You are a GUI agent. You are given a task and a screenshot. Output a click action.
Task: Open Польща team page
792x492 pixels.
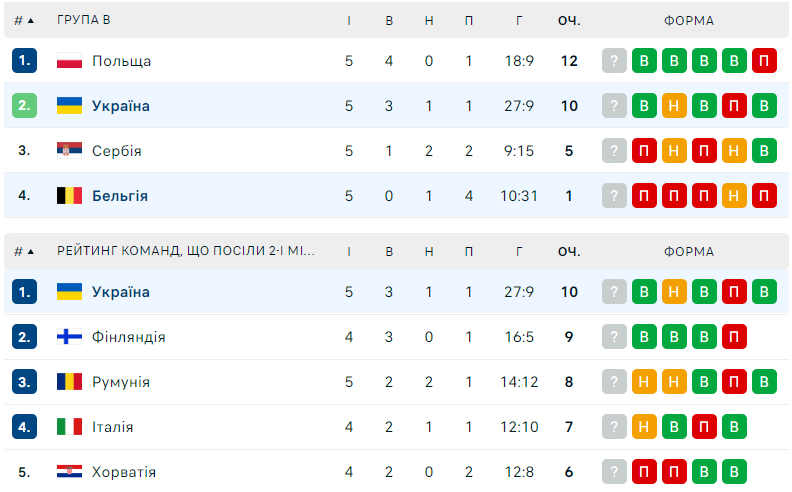pos(121,61)
